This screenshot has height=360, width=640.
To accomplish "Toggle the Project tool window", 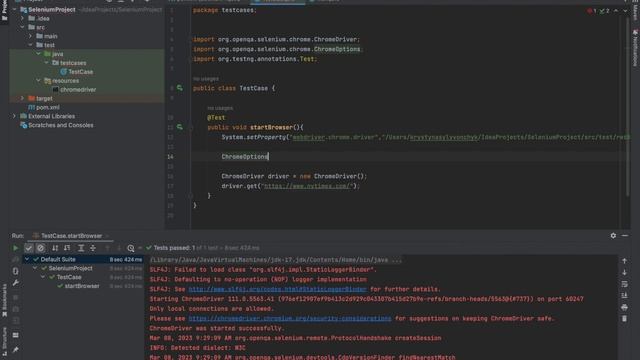I will click(4, 10).
